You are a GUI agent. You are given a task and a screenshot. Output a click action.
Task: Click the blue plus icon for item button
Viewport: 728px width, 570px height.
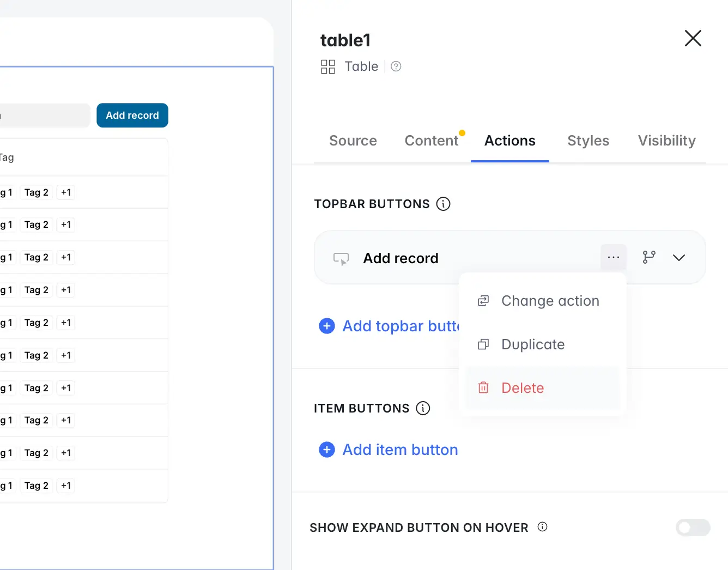coord(327,450)
